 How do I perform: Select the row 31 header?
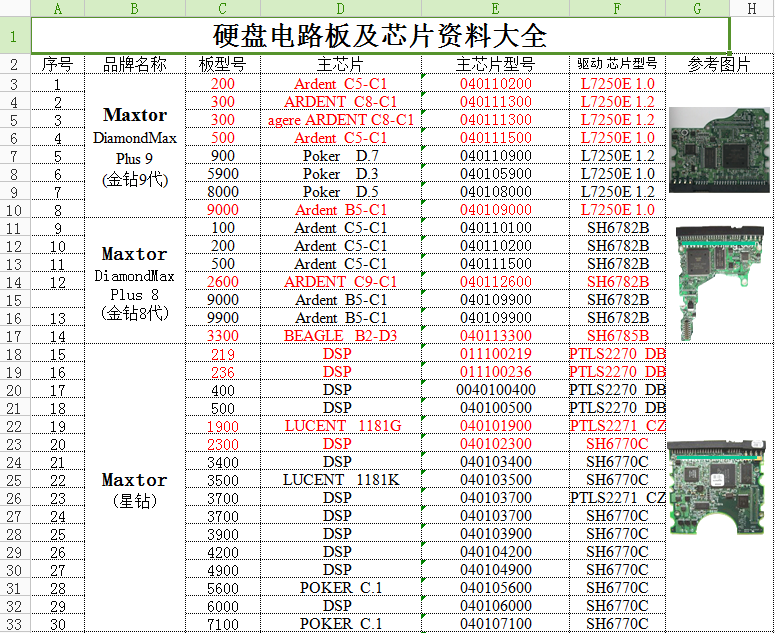(x=15, y=588)
